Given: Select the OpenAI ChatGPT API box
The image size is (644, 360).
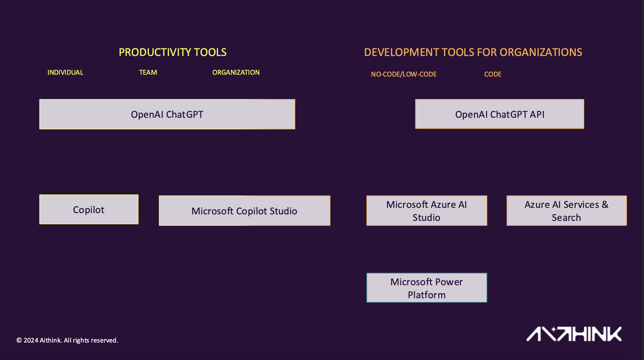Looking at the screenshot, I should pos(500,114).
